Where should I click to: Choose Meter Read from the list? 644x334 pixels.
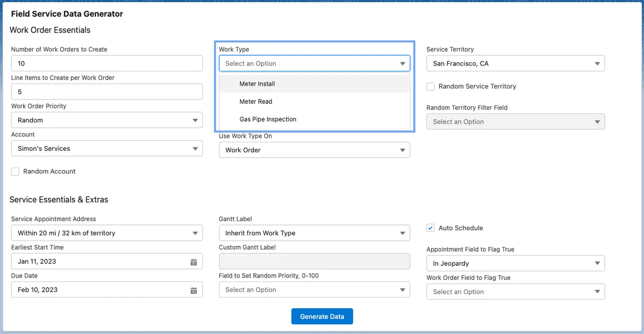click(x=314, y=101)
